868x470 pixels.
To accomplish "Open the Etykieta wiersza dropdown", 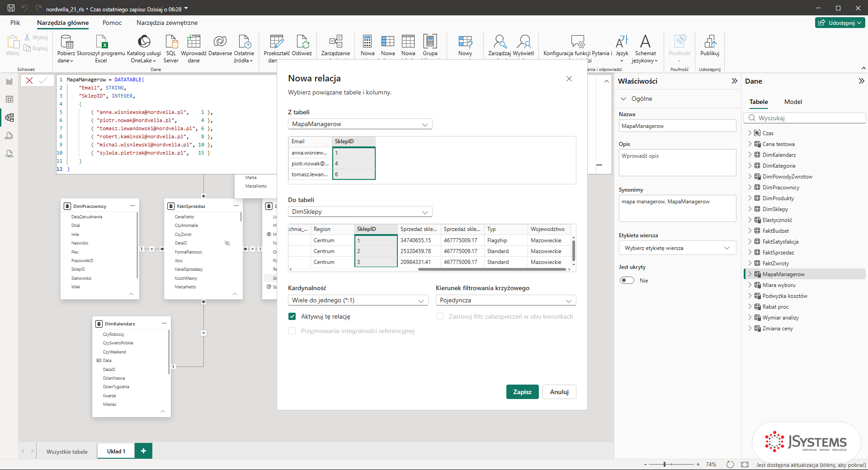I will [x=677, y=248].
